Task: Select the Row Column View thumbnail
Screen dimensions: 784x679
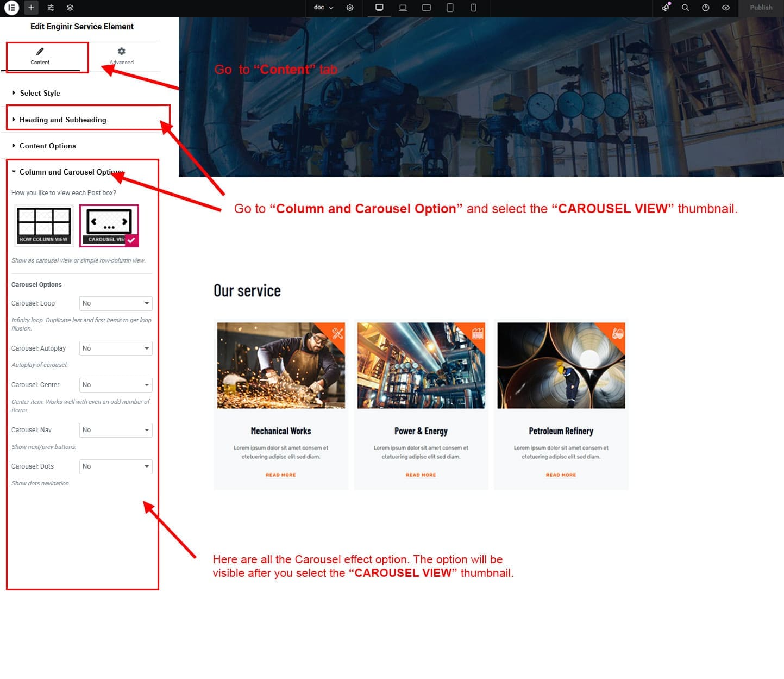Action: tap(43, 226)
